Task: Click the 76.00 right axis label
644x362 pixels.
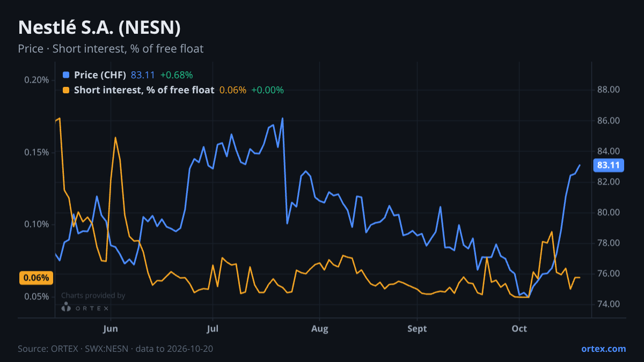Action: [609, 274]
